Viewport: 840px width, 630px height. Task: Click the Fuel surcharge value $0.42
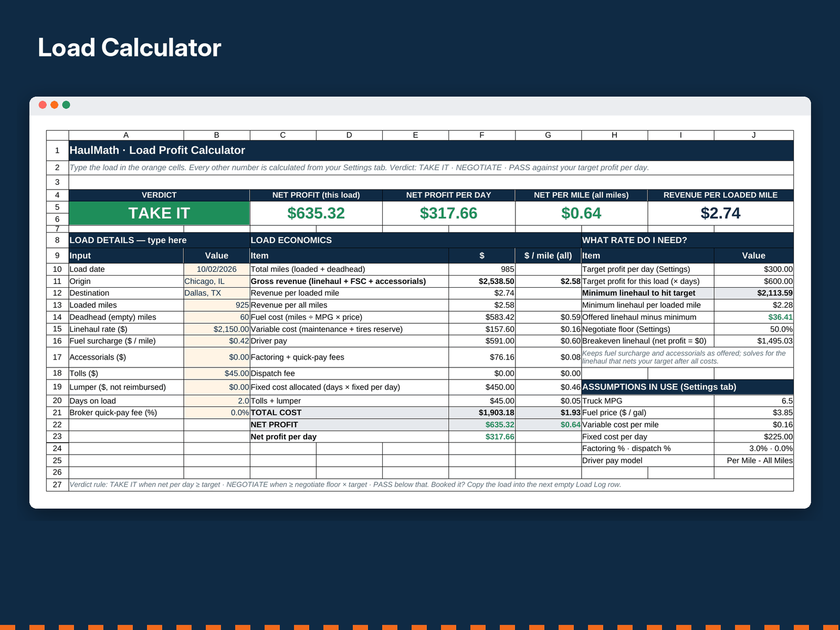217,341
